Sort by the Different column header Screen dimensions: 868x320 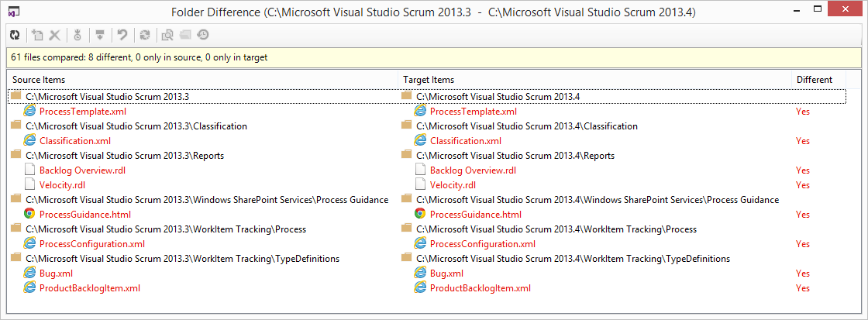[814, 80]
